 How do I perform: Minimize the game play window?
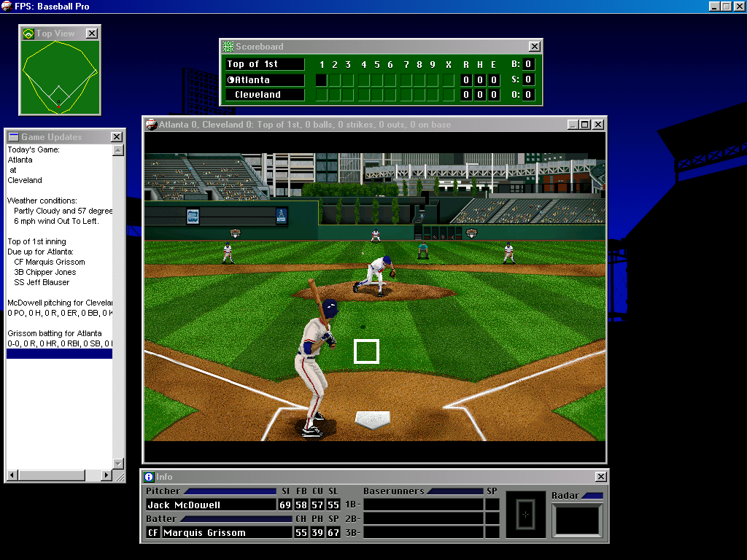pyautogui.click(x=573, y=124)
